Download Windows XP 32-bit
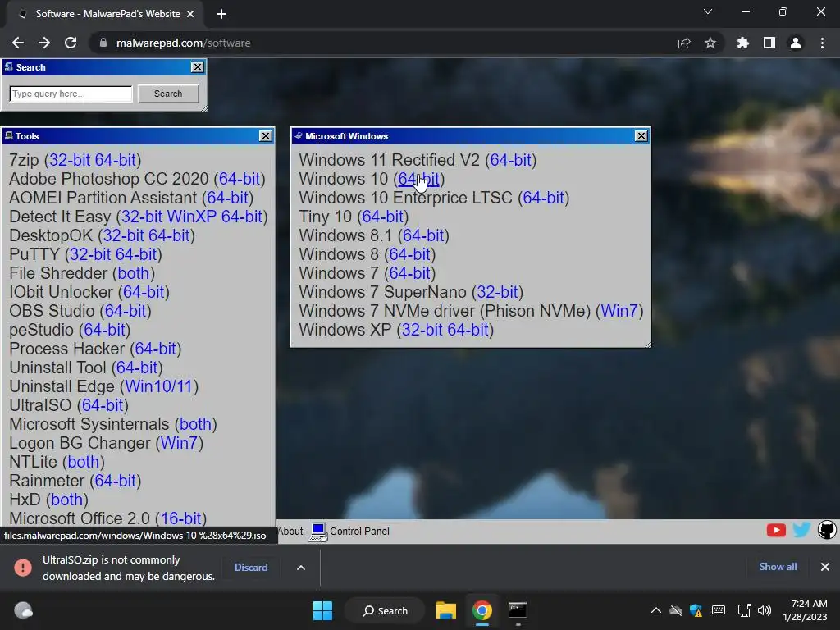 [x=422, y=330]
